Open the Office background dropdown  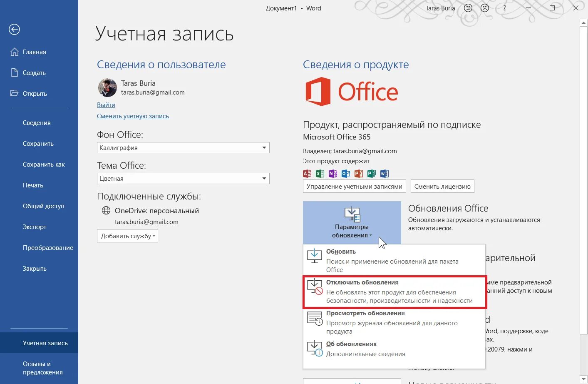(x=183, y=147)
